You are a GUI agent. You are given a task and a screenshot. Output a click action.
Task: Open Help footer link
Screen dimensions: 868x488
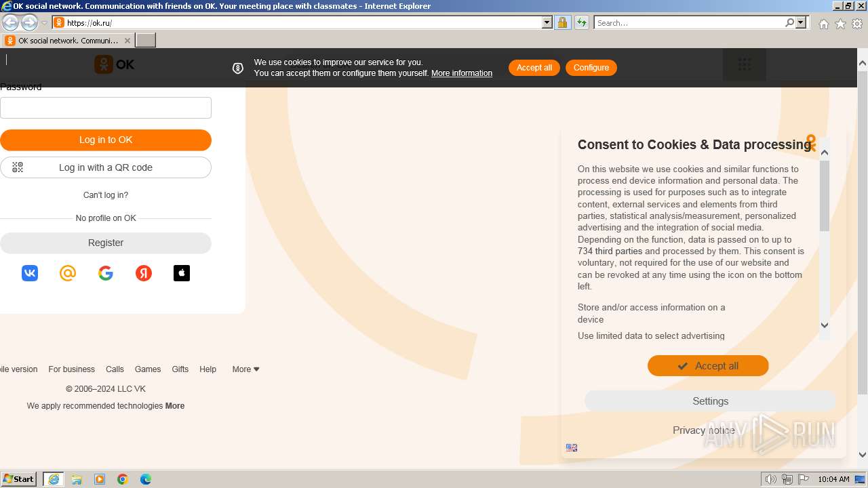208,369
